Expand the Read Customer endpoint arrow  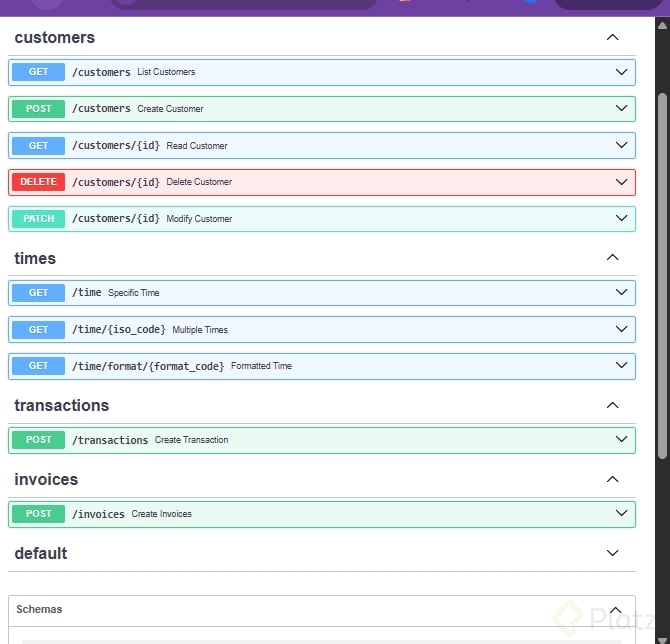pos(621,146)
